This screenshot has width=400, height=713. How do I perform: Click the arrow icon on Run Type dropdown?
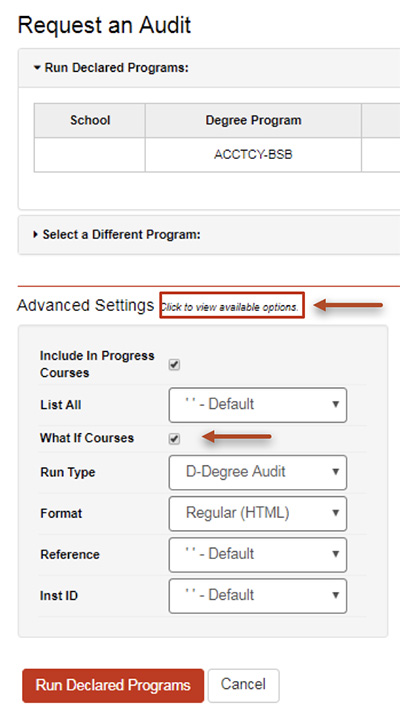335,472
